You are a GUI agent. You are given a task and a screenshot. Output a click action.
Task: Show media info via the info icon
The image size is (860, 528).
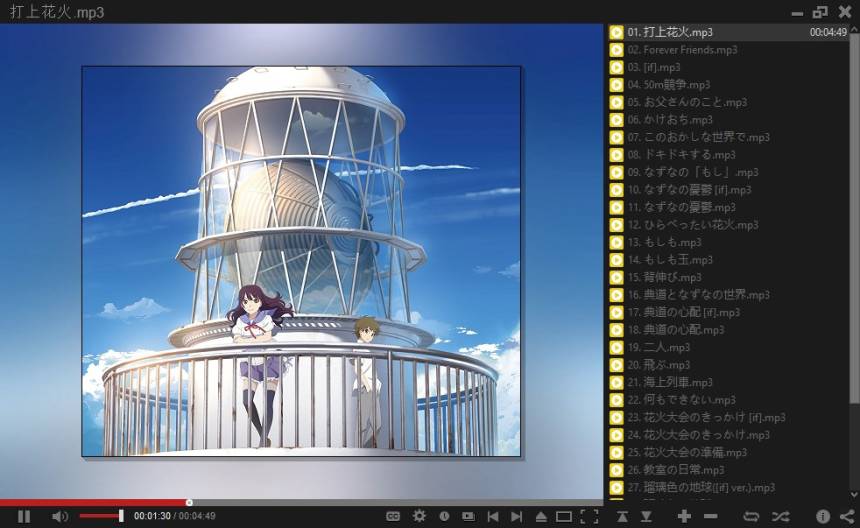pyautogui.click(x=823, y=516)
